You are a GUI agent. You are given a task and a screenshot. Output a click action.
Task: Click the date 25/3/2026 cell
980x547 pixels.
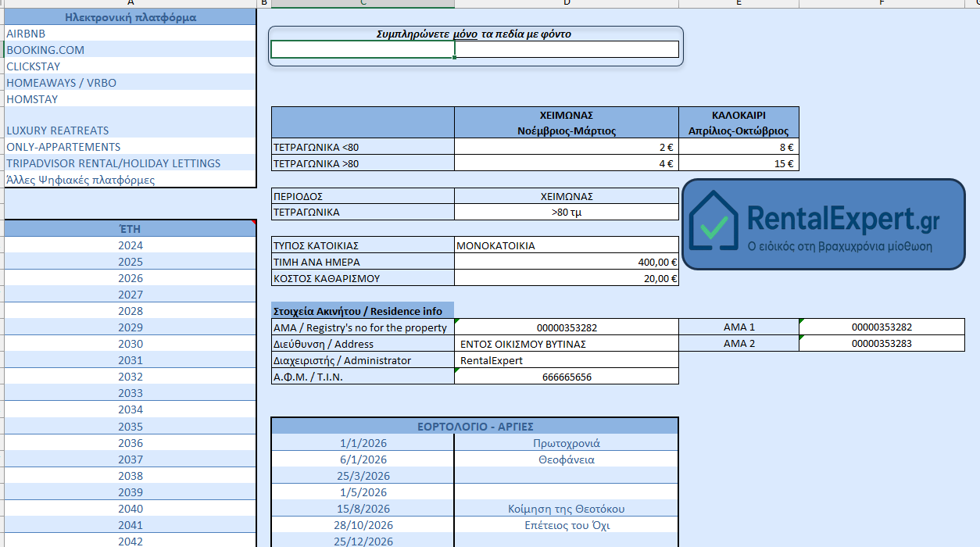click(363, 476)
